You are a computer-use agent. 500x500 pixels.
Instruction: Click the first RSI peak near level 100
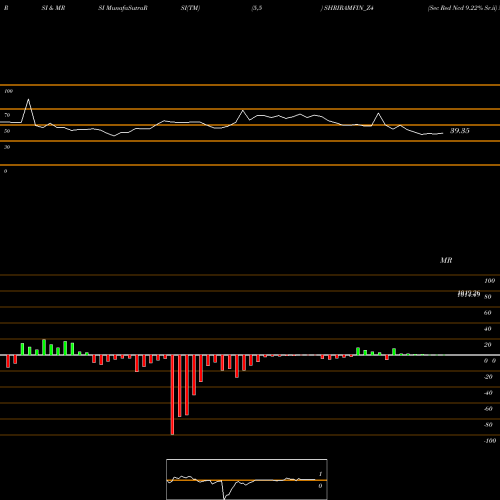28,100
